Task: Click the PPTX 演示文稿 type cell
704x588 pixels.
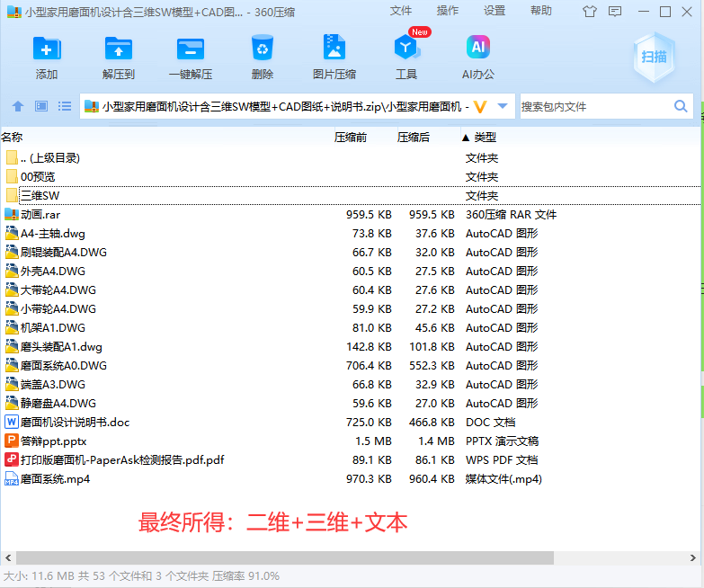Action: (x=502, y=441)
